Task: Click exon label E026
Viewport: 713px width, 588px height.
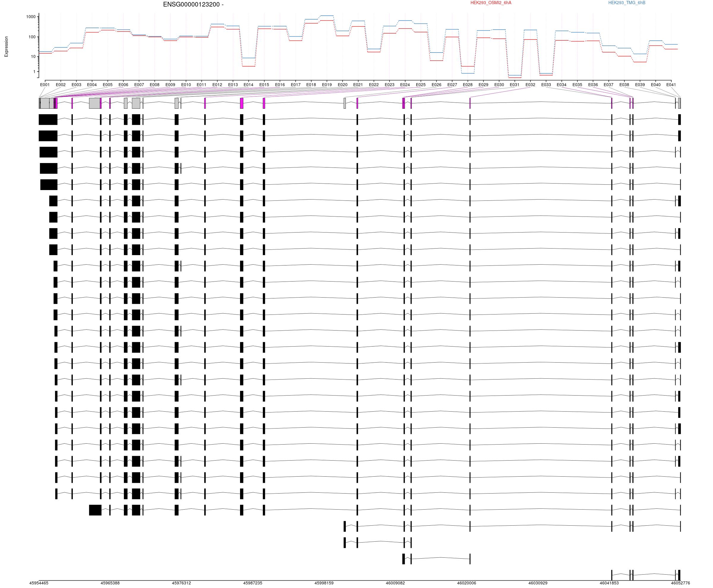Action: click(436, 85)
